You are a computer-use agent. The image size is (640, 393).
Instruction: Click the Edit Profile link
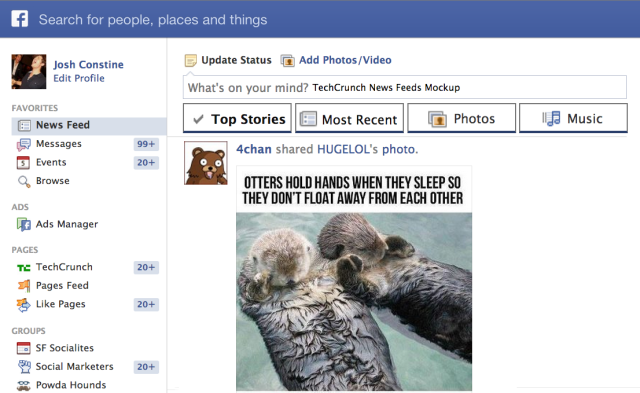pyautogui.click(x=79, y=78)
